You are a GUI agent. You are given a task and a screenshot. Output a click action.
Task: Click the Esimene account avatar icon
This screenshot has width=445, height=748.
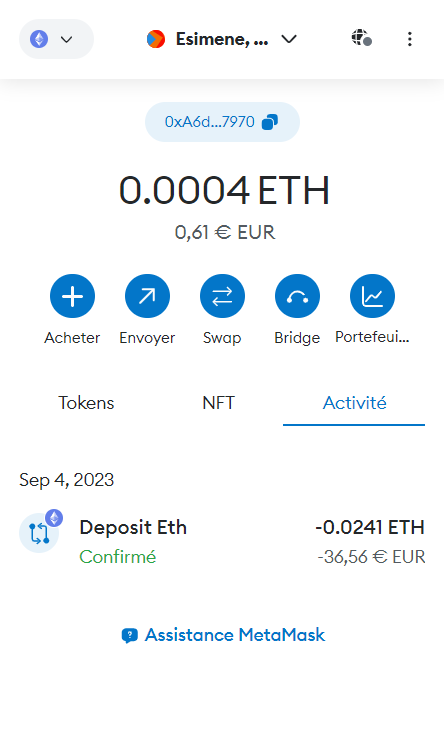pos(156,39)
